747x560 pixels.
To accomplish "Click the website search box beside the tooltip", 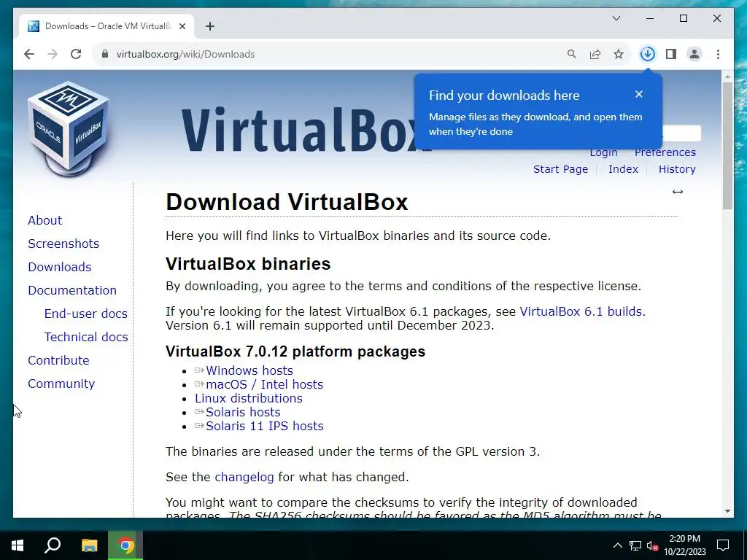I will 681,133.
